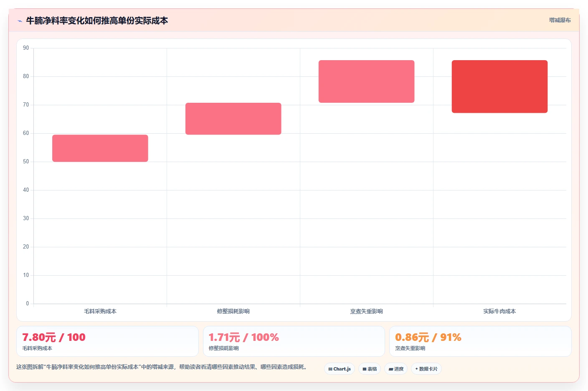Click the 毛料采购成本 bar in the chart
The width and height of the screenshot is (588, 391).
point(100,148)
